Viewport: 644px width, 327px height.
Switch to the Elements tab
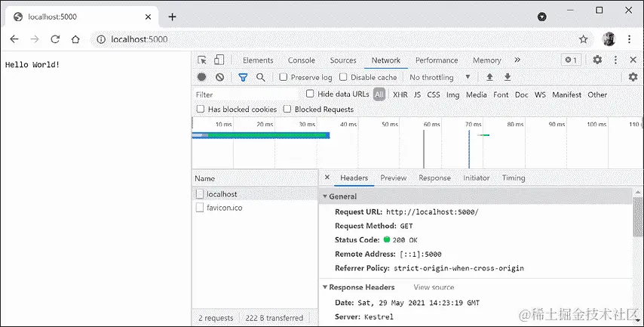[x=258, y=60]
